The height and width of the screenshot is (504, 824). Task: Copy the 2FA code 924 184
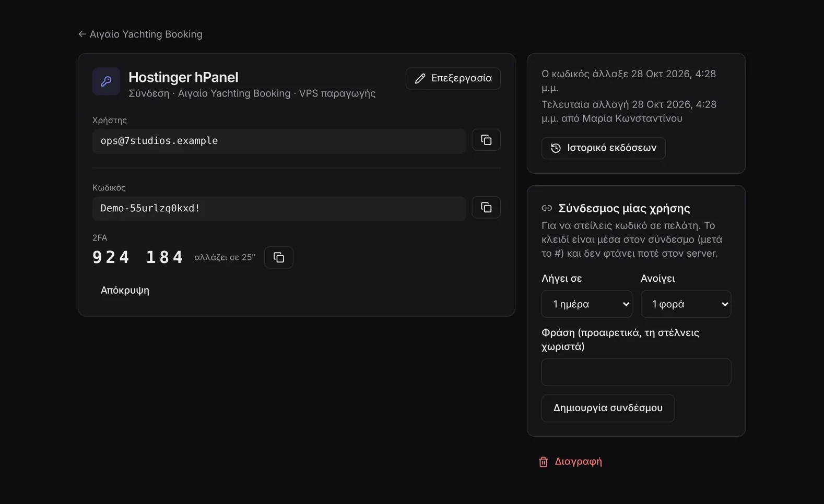279,257
